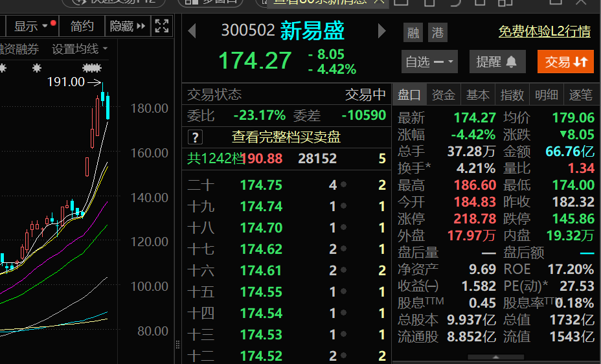Click the price 174.70 in row 十八
This screenshot has height=364, width=601.
[261, 228]
